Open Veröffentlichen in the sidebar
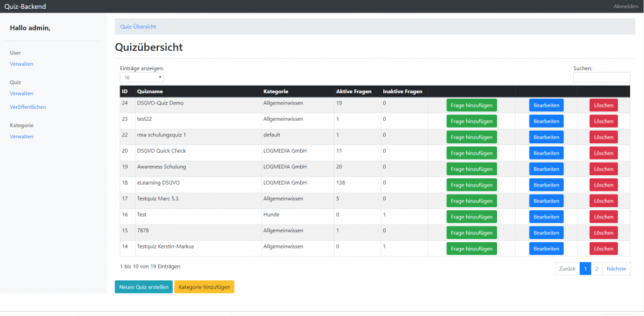The height and width of the screenshot is (316, 644). point(28,107)
